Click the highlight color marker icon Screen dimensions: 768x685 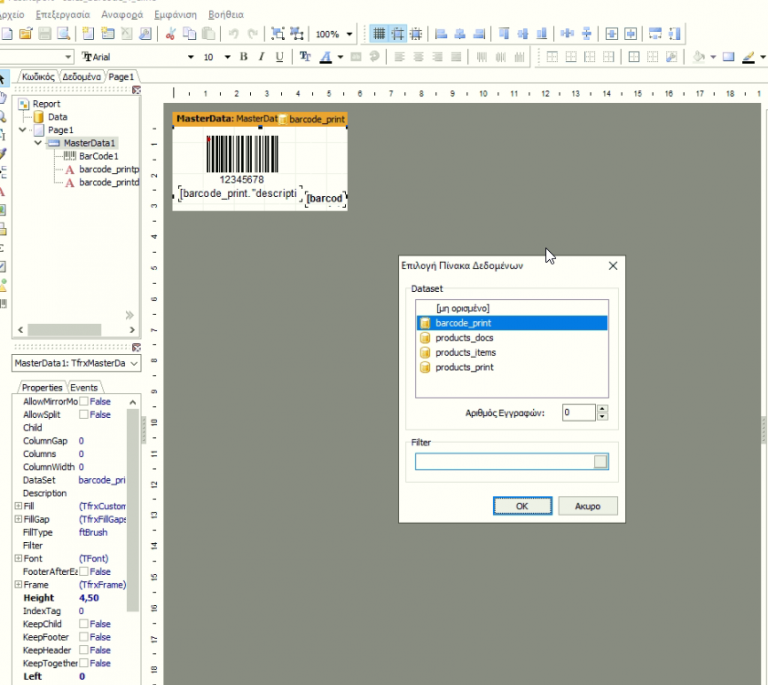[x=748, y=57]
